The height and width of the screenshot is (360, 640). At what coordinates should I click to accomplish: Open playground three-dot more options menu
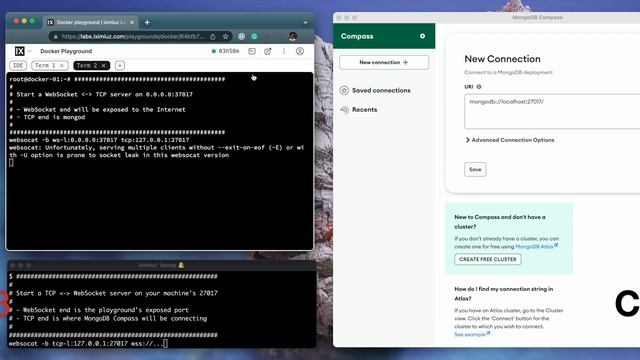(284, 51)
